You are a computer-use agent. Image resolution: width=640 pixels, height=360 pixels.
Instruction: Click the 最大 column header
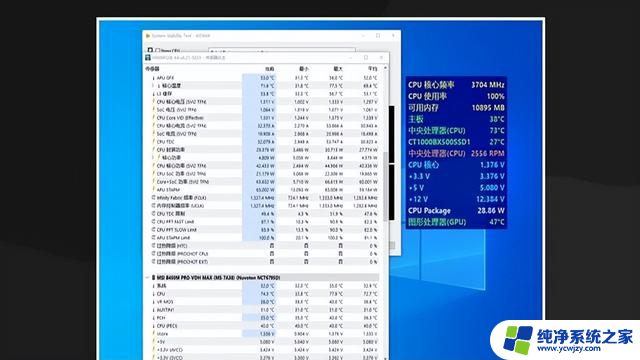338,69
